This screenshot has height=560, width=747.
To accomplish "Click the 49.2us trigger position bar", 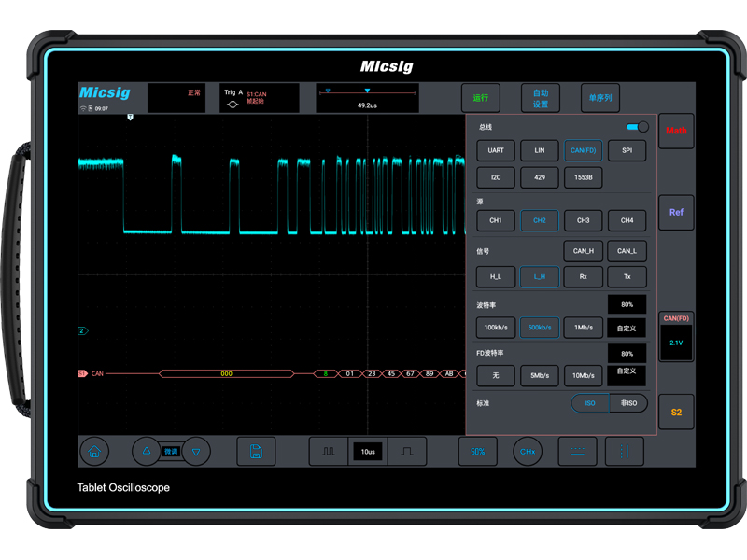I will (367, 98).
